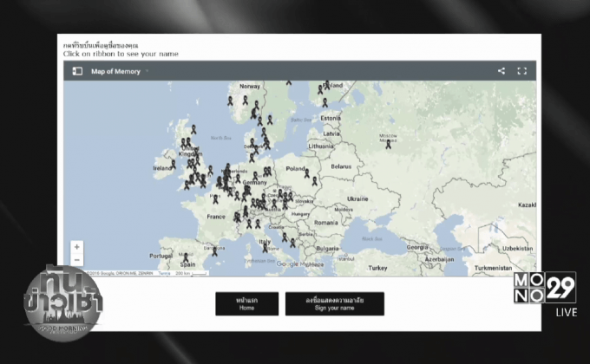590x364 pixels.
Task: Click the share map icon
Action: coord(501,71)
